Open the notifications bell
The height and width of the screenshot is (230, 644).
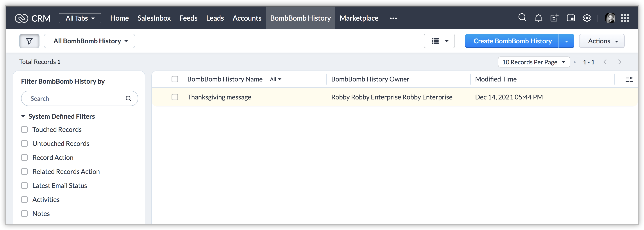pyautogui.click(x=538, y=18)
